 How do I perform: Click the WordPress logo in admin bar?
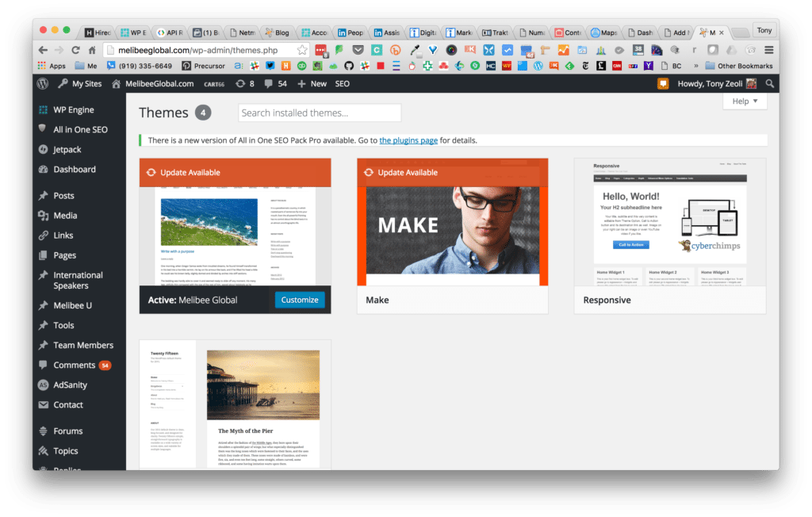pos(43,83)
